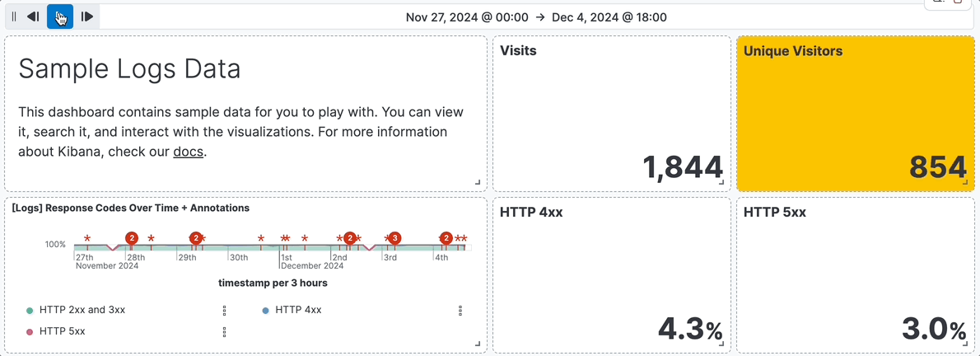Open options menu for HTTP 5xx legend

pyautogui.click(x=225, y=332)
